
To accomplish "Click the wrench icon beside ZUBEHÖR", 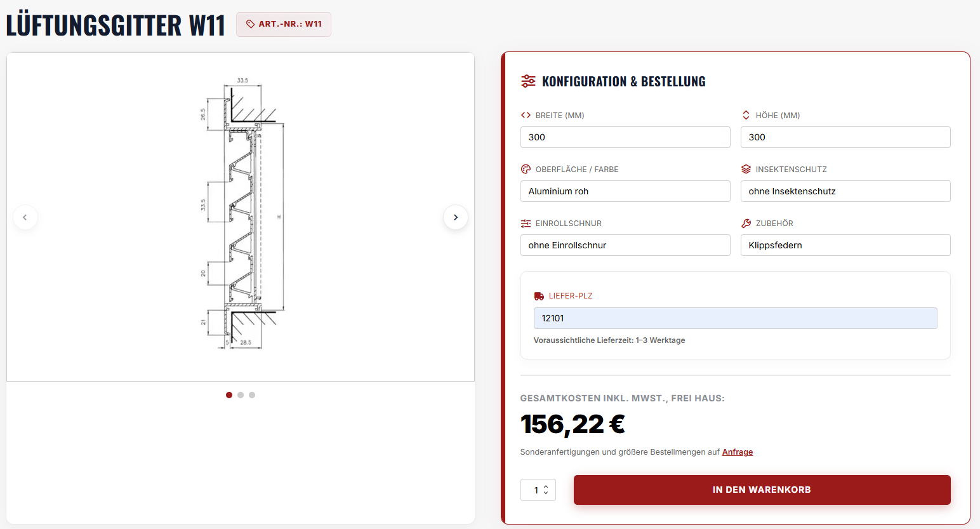I will 745,223.
